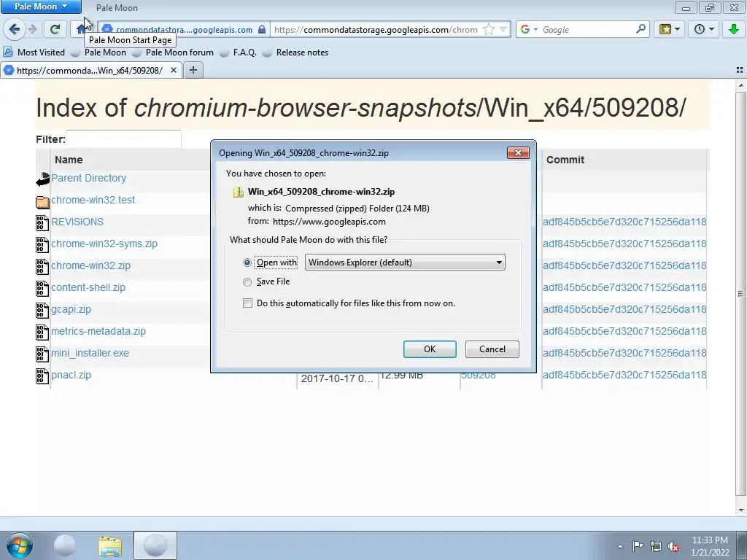
Task: Open the Windows Start menu orb
Action: 20,545
